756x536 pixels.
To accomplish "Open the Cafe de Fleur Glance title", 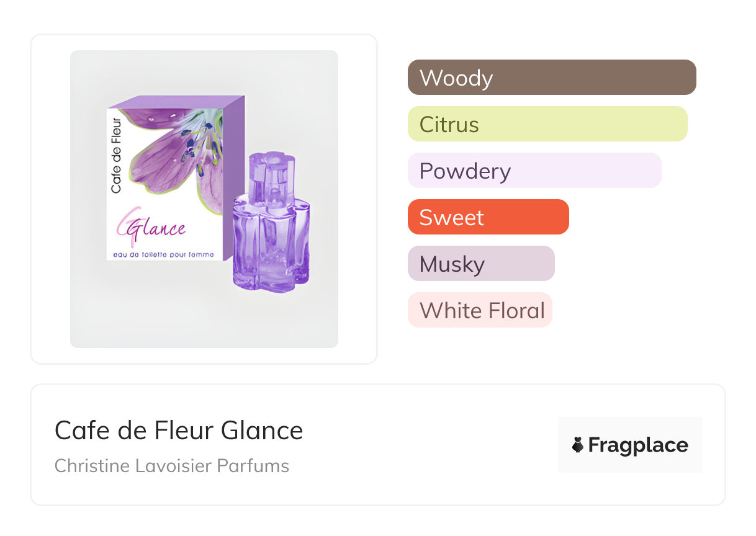I will pos(179,430).
